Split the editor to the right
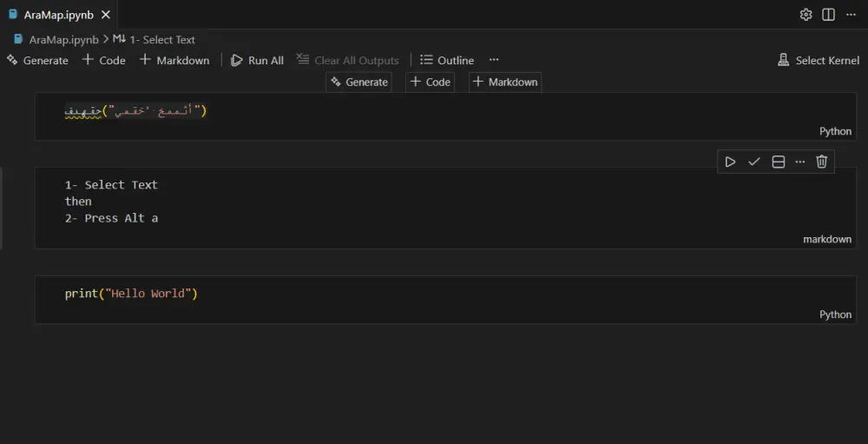868x444 pixels. tap(828, 15)
